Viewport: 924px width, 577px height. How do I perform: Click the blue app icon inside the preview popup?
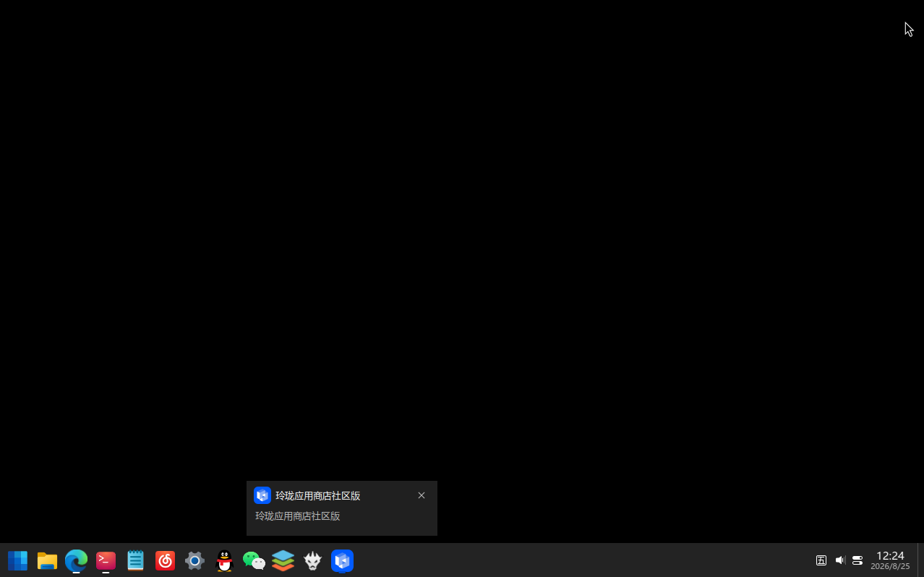click(x=262, y=495)
